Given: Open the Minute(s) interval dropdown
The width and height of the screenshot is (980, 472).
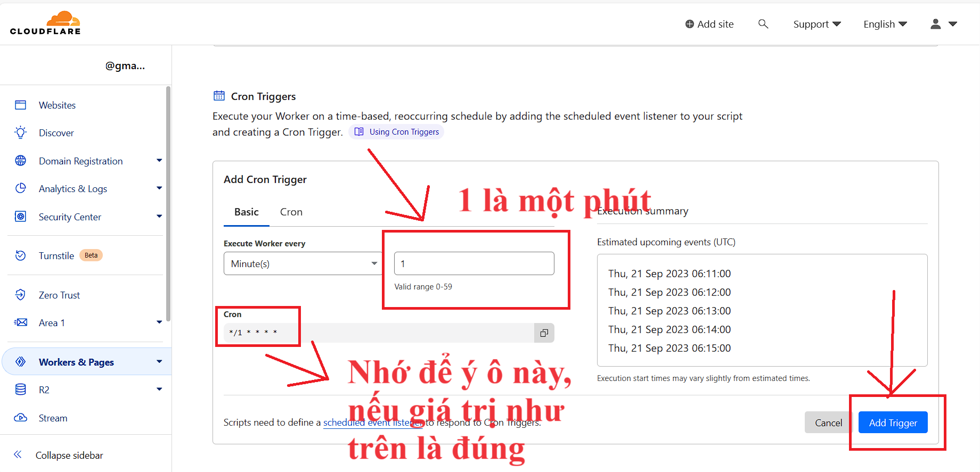Looking at the screenshot, I should point(303,263).
